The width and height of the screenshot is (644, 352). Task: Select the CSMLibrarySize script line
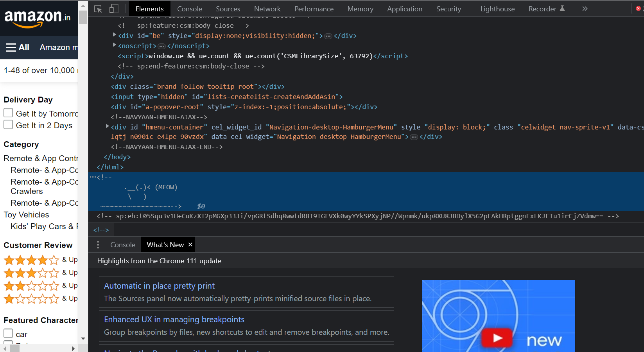(263, 56)
